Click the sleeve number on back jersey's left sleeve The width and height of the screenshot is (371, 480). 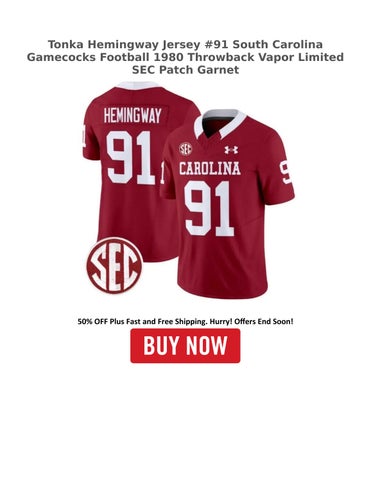(82, 136)
